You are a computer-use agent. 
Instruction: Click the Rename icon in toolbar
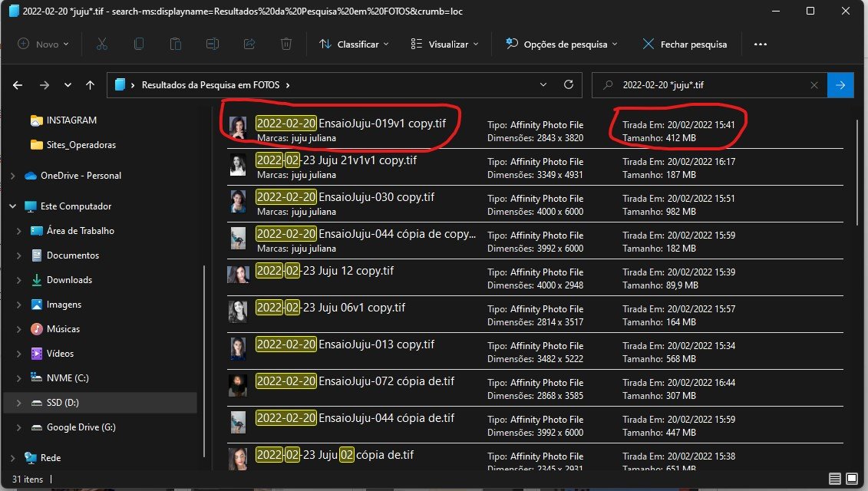click(213, 44)
